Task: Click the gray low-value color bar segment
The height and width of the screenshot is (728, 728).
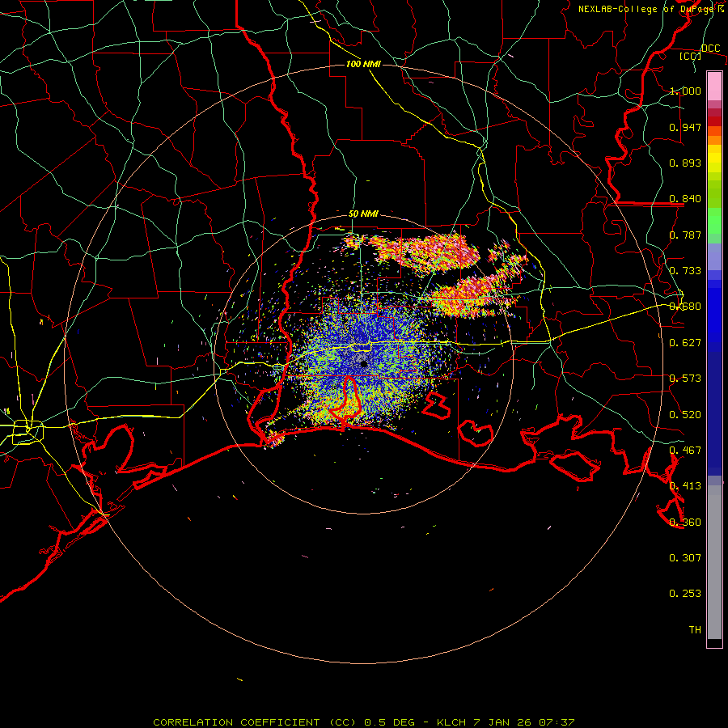Action: point(714,562)
